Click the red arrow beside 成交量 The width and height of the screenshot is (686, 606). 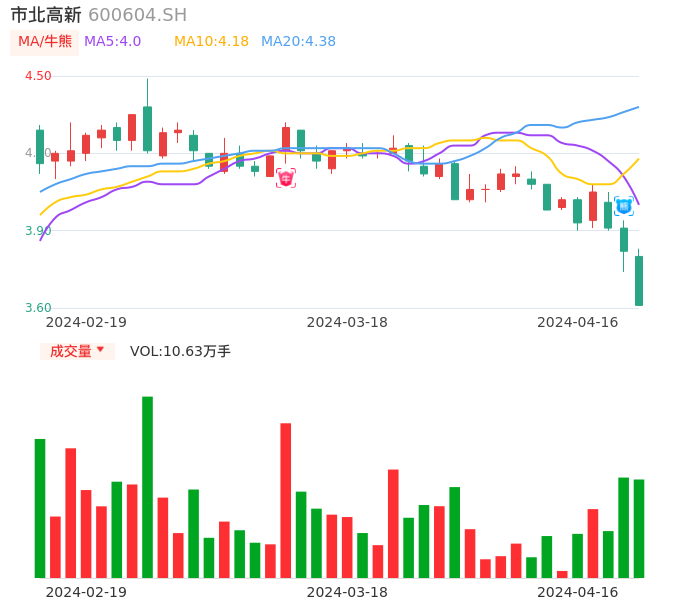point(100,350)
